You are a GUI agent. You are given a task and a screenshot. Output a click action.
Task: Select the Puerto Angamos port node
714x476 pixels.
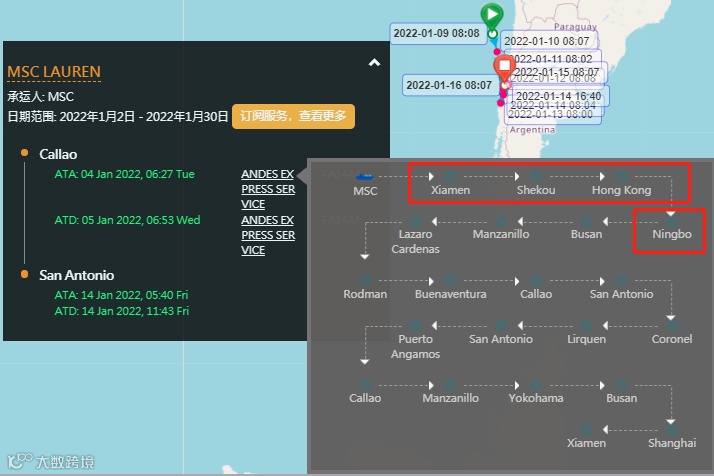point(415,326)
